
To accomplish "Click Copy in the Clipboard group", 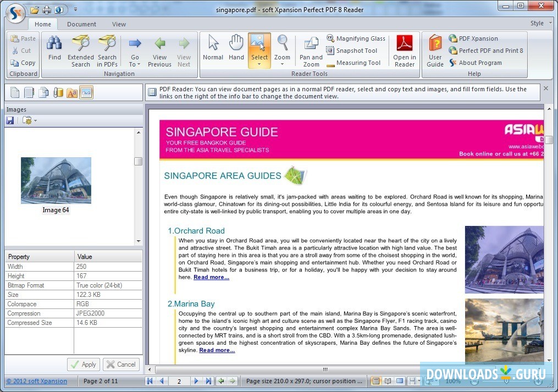I will point(23,63).
